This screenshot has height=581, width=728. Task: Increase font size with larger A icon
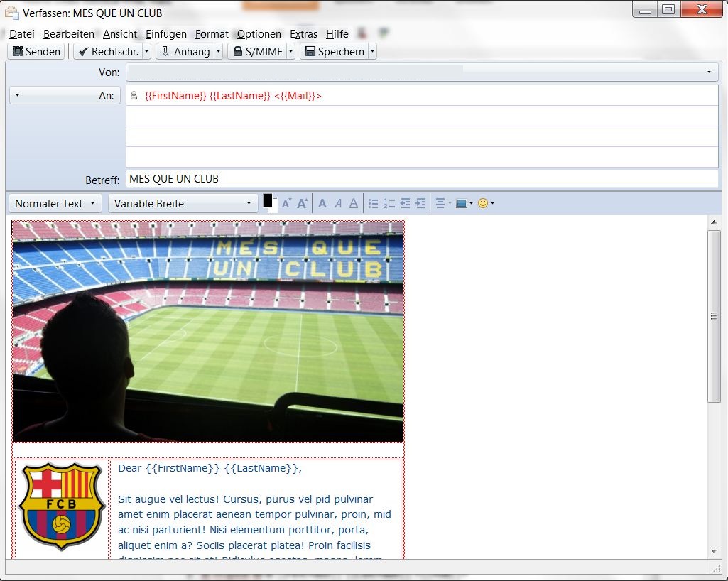[x=303, y=203]
